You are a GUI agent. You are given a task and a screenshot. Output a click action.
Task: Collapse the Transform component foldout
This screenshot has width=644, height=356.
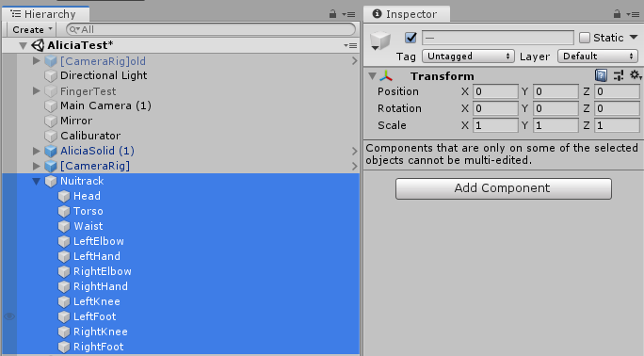[373, 76]
